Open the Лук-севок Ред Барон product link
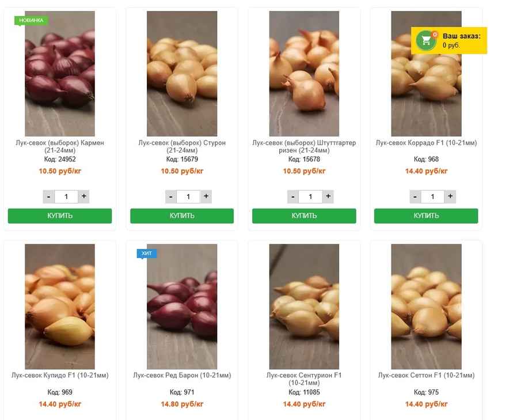 click(182, 375)
